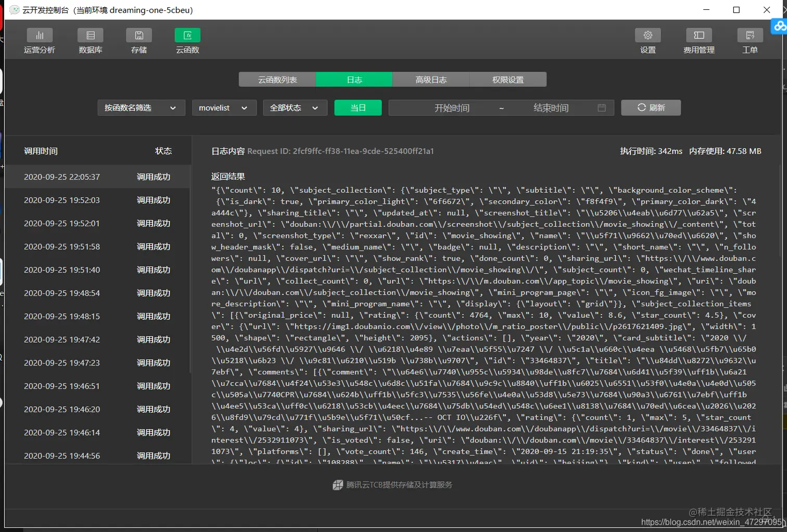Click the 刷新 refresh button

(651, 108)
